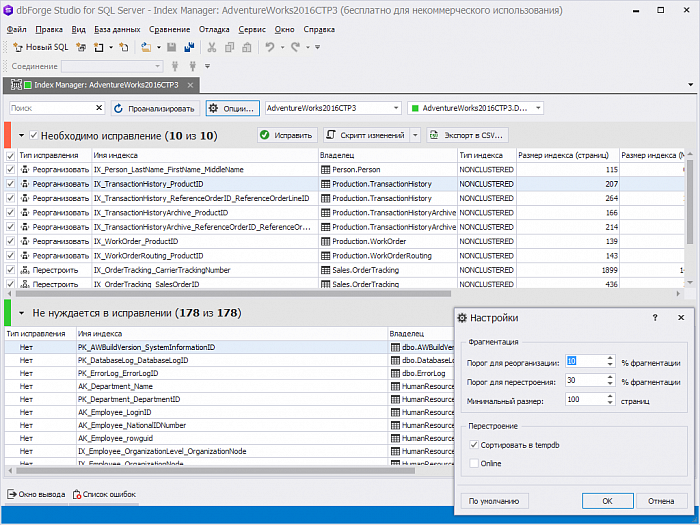Collapse the Необходимо исправление section
This screenshot has width=700, height=525.
point(21,135)
